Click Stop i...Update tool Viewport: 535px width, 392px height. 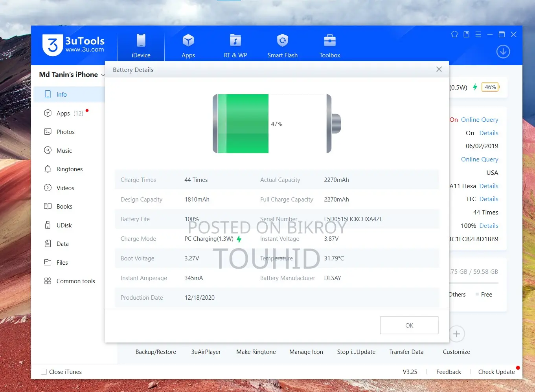356,352
